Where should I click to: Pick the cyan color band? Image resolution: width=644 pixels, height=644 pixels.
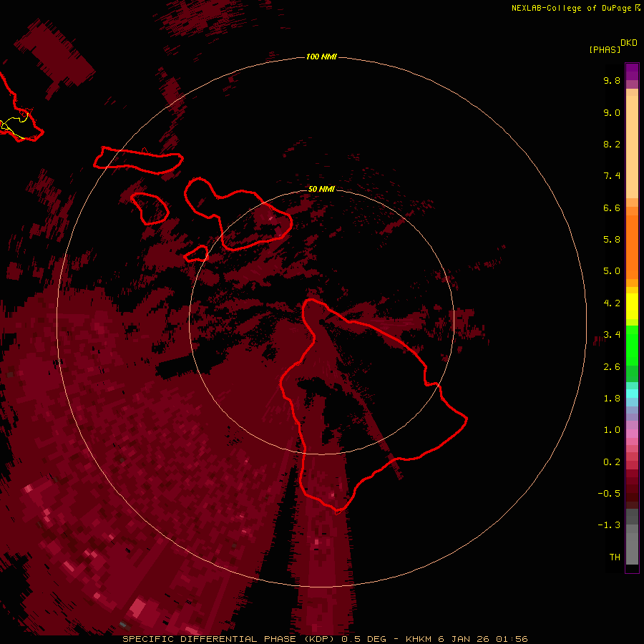632,394
